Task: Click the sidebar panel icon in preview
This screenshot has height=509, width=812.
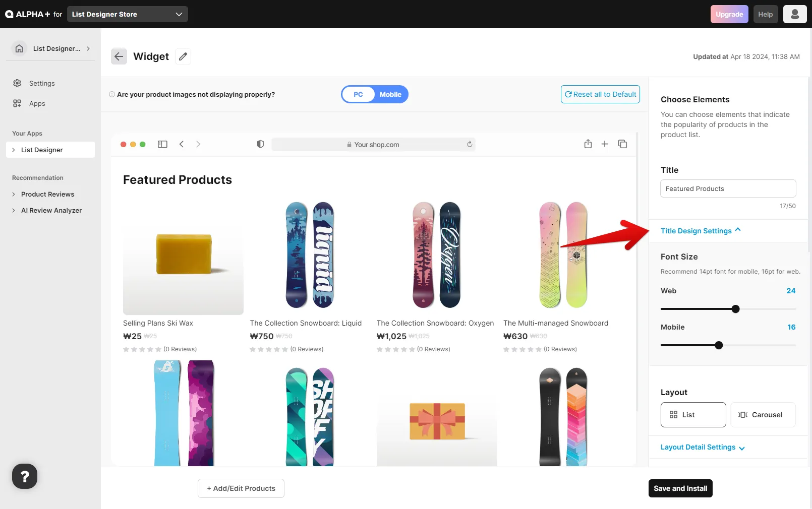Action: [162, 144]
